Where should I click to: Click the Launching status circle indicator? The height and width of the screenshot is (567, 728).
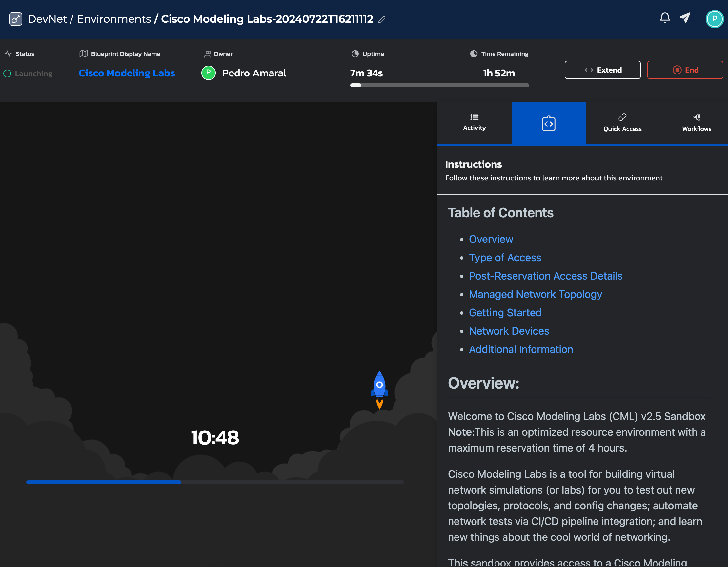(7, 73)
